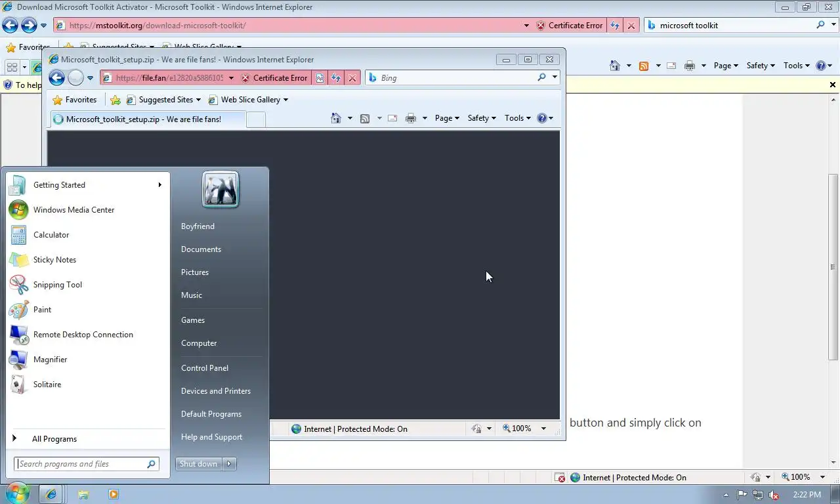Open Safety menu in mstoolkit.org window
Image resolution: width=840 pixels, height=504 pixels.
click(761, 66)
